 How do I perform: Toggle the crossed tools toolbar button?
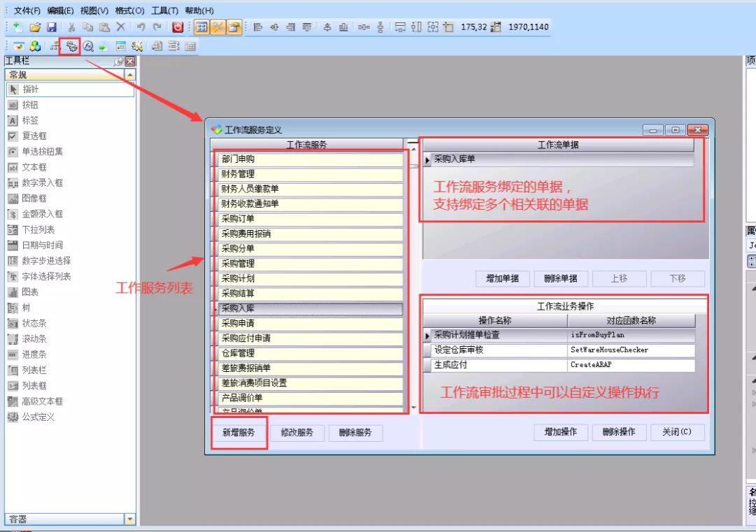218,27
